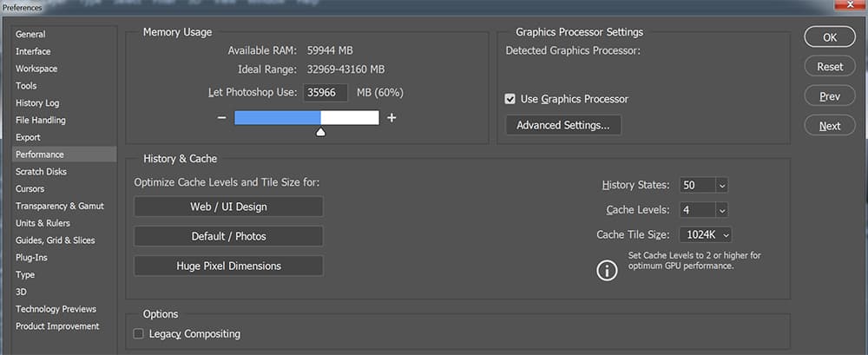The image size is (868, 355).
Task: Switch to the Interface category
Action: pyautogui.click(x=64, y=51)
